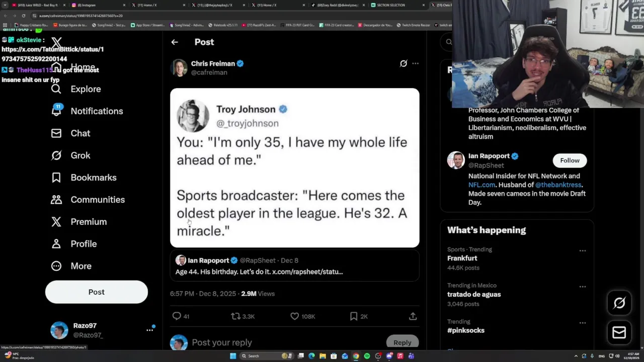Screen dimensions: 644x362
Task: Close the Instagram browser tab
Action: click(x=123, y=5)
